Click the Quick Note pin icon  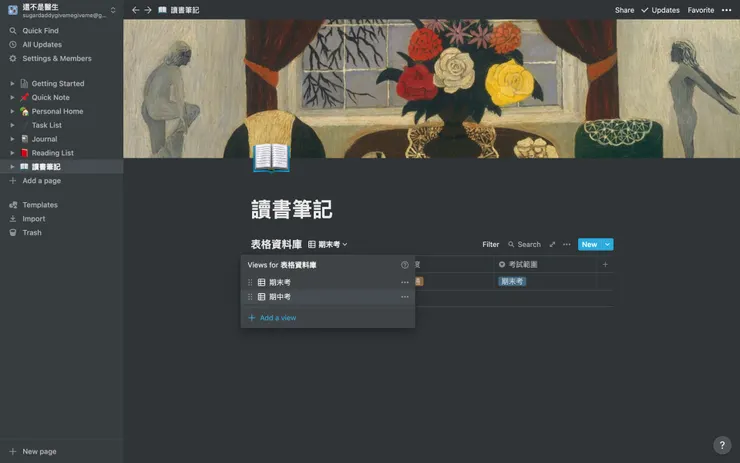(x=24, y=97)
